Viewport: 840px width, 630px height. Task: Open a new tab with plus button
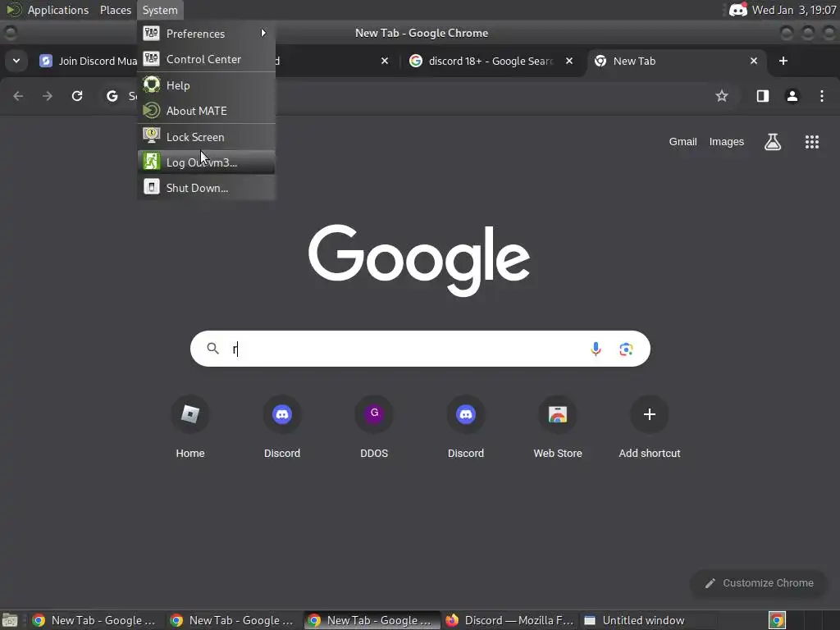783,61
